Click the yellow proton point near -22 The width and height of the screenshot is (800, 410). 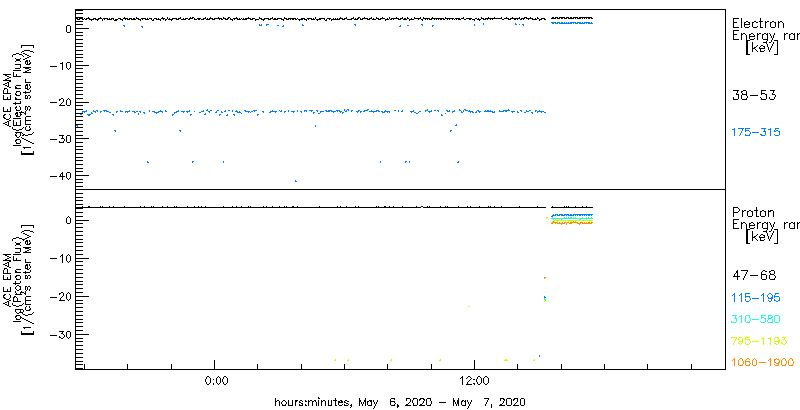point(469,306)
